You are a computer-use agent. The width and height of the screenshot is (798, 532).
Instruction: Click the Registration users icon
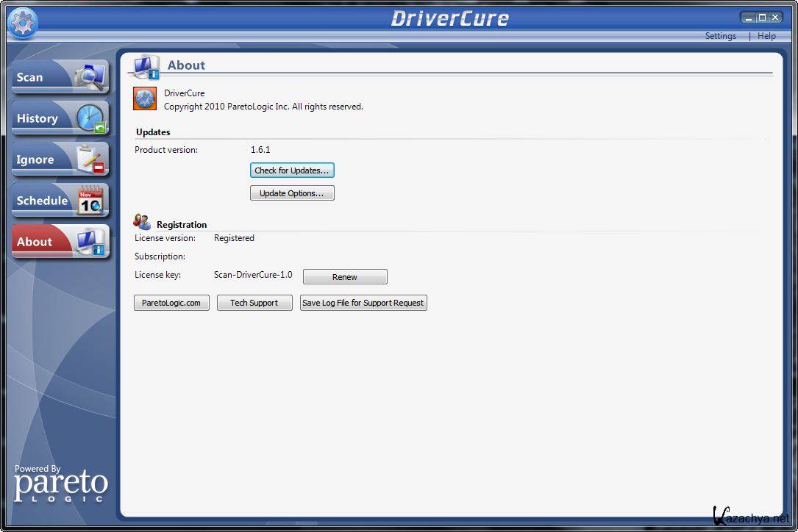coord(143,221)
